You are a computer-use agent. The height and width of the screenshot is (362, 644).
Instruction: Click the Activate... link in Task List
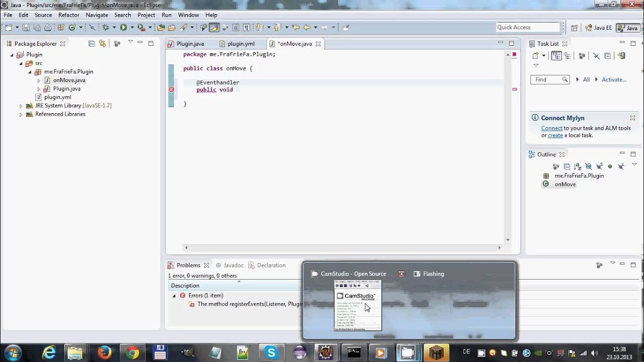coord(614,79)
